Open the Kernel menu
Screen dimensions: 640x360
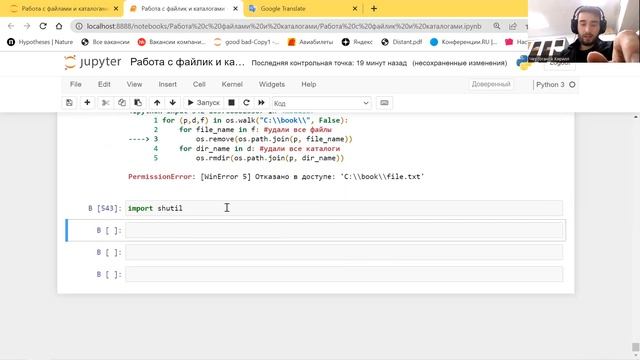tap(232, 84)
